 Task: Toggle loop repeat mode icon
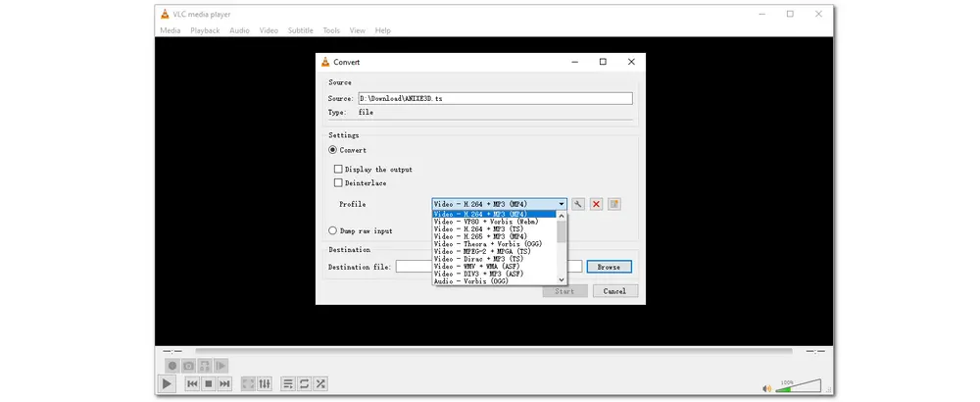(304, 384)
